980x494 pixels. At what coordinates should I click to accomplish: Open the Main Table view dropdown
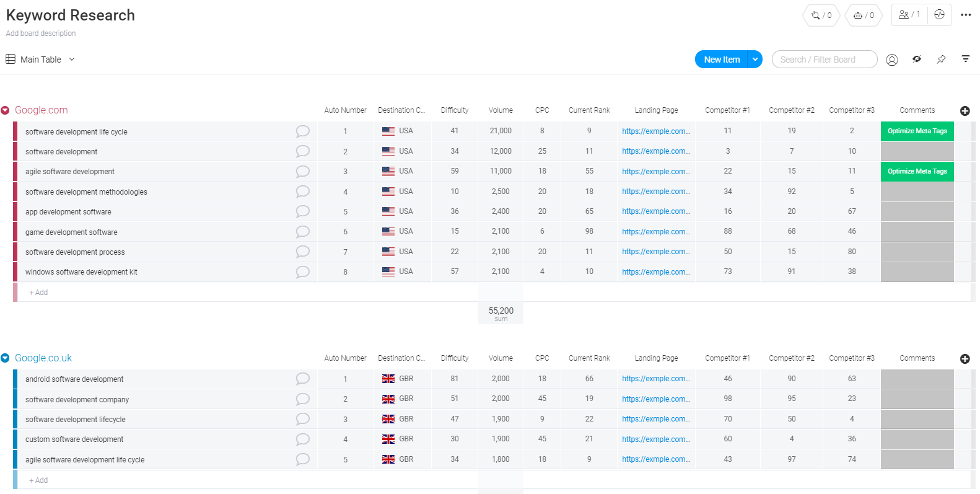(x=72, y=60)
